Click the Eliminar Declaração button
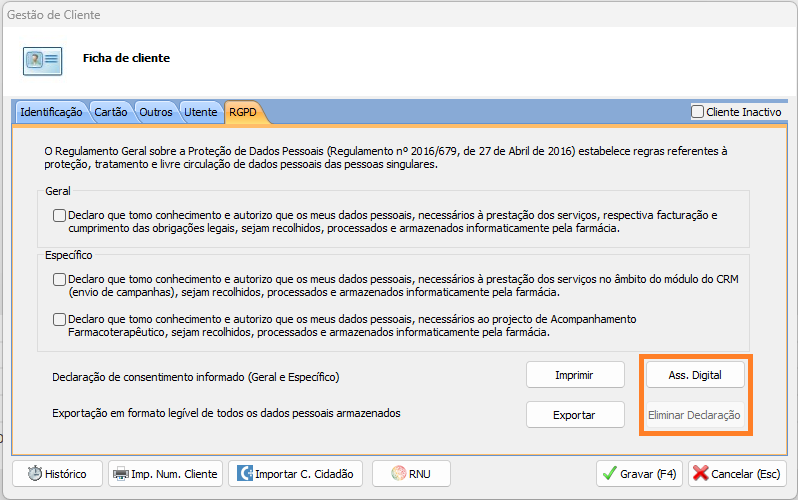 click(695, 415)
